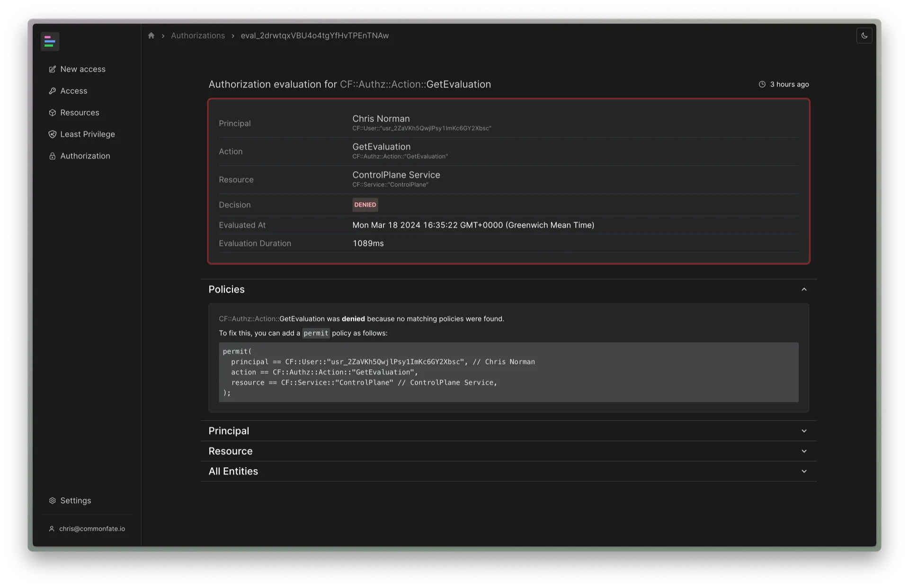Image resolution: width=909 pixels, height=588 pixels.
Task: Click the DENIED decision badge
Action: pos(365,205)
